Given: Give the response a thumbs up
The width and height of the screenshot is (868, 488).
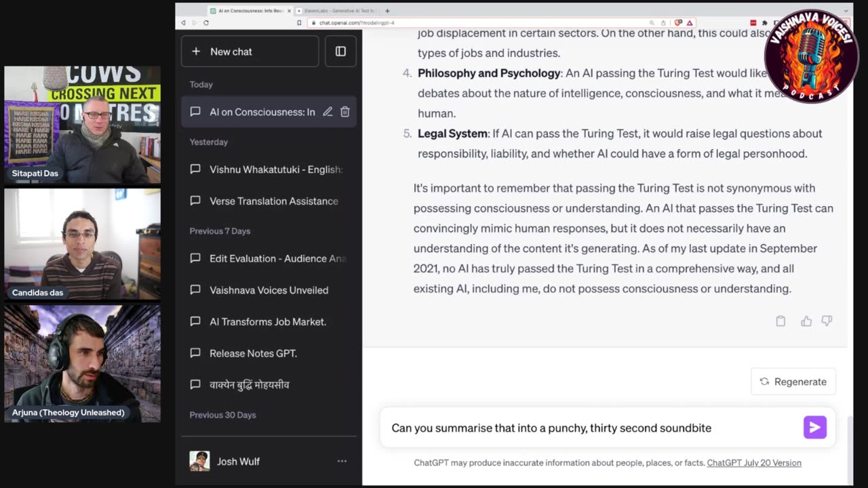Looking at the screenshot, I should point(806,321).
